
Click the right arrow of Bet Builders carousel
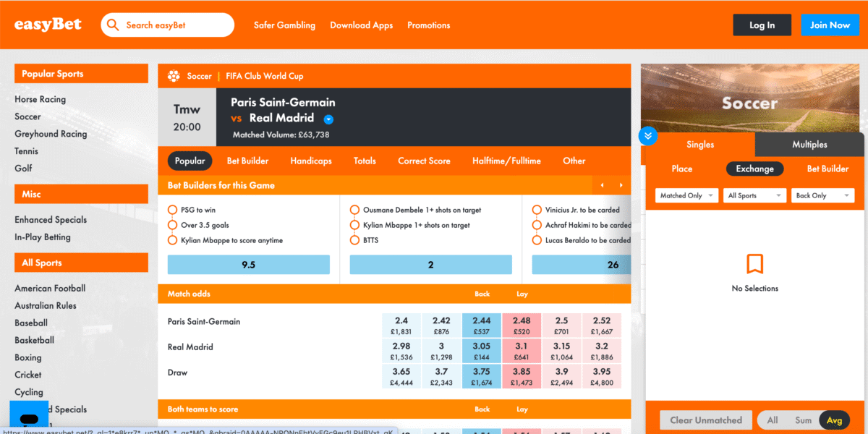(x=621, y=186)
